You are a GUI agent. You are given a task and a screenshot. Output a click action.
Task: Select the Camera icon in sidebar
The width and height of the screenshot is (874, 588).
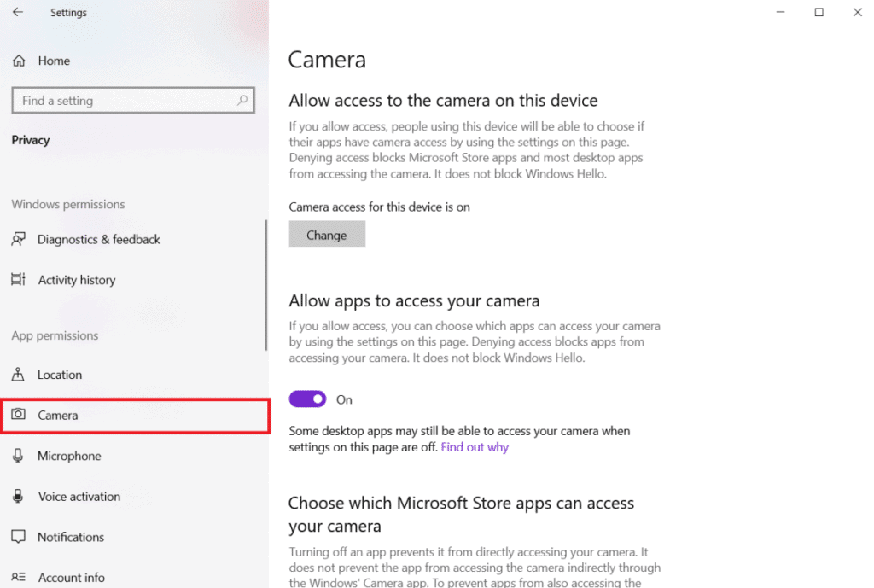[20, 415]
